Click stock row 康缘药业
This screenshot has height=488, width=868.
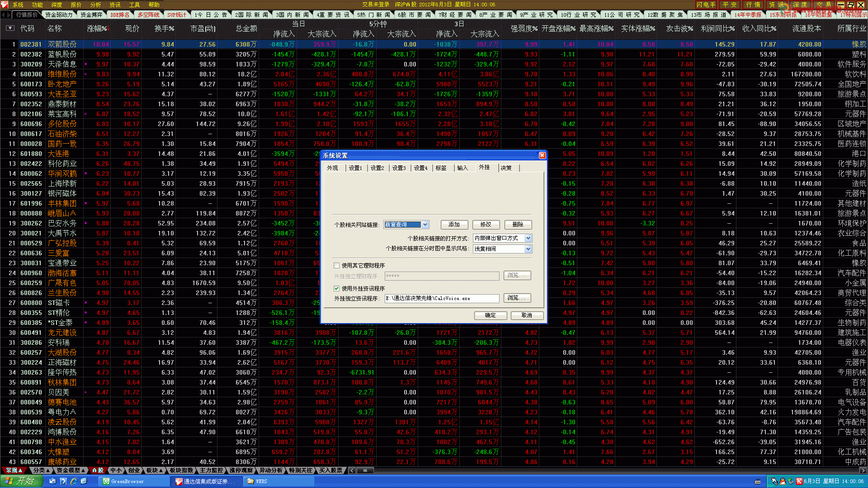tap(434, 462)
